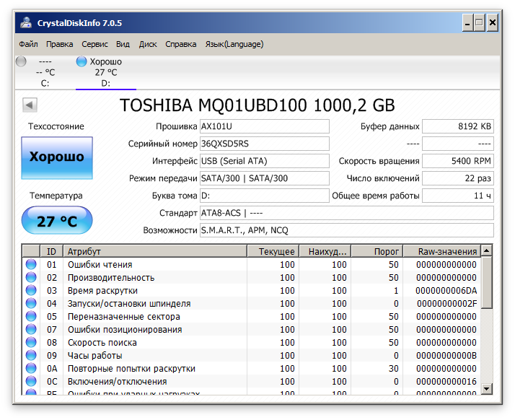Click the Raw-значения column header
515x420 pixels.
click(441, 251)
